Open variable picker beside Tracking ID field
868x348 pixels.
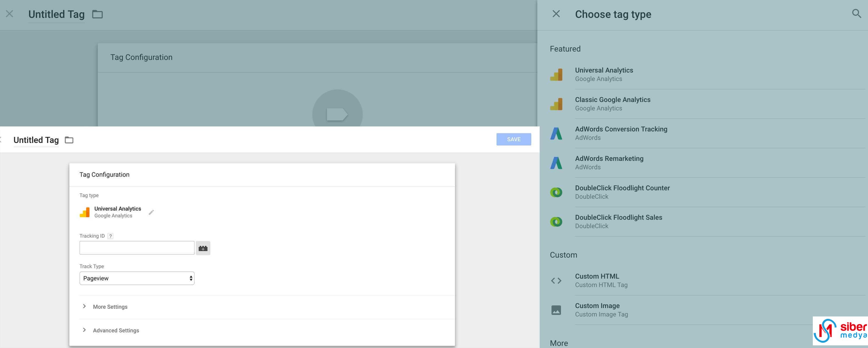tap(203, 248)
